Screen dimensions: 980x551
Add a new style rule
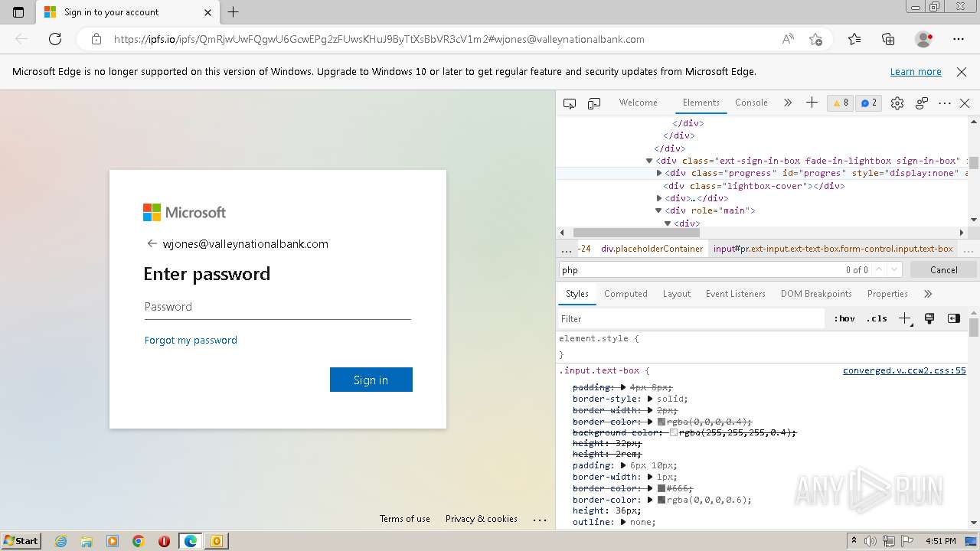[905, 318]
